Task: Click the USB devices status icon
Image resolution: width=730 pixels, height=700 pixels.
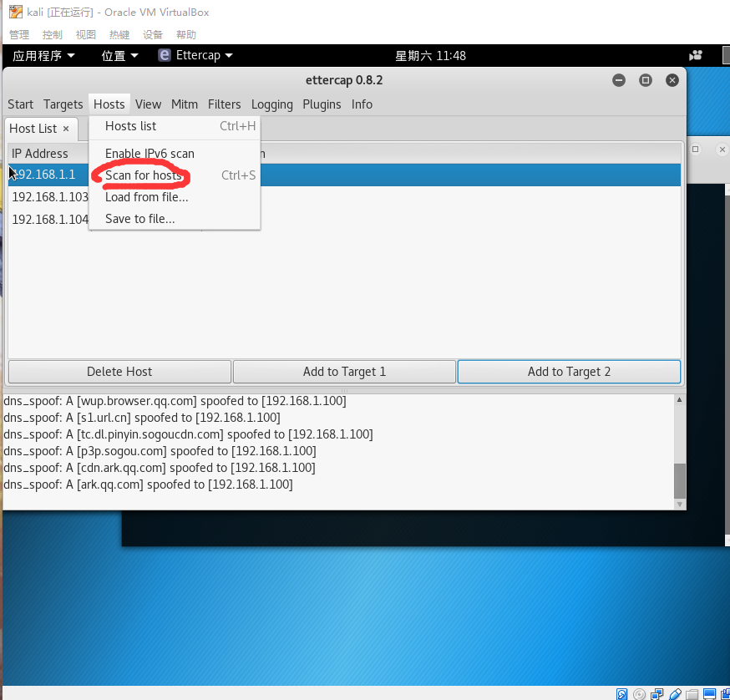Action: [675, 693]
